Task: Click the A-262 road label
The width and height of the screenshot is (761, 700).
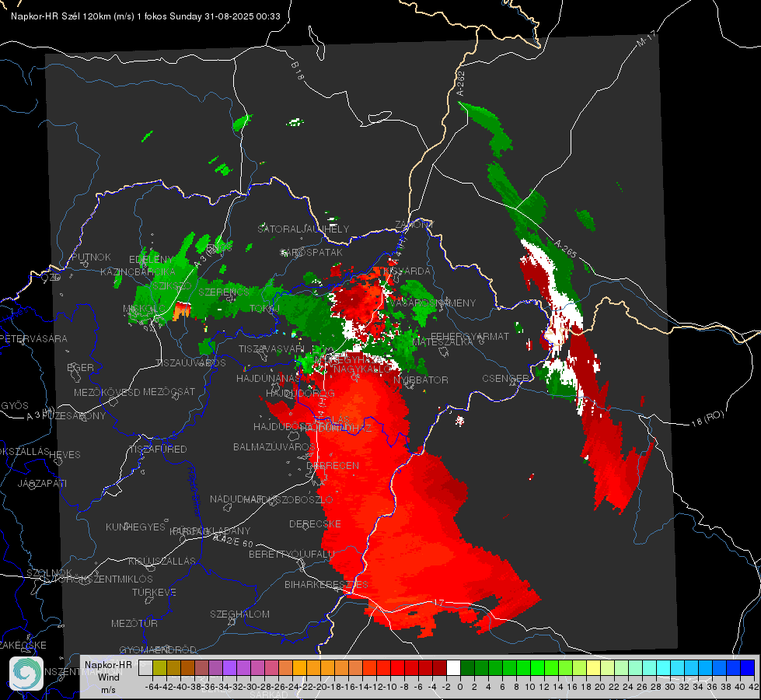Action: click(x=461, y=83)
